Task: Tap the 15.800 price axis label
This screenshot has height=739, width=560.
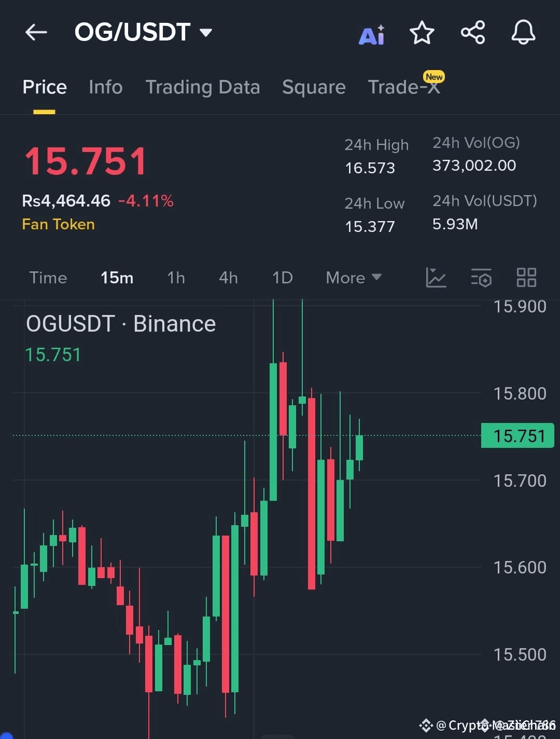Action: click(x=520, y=393)
